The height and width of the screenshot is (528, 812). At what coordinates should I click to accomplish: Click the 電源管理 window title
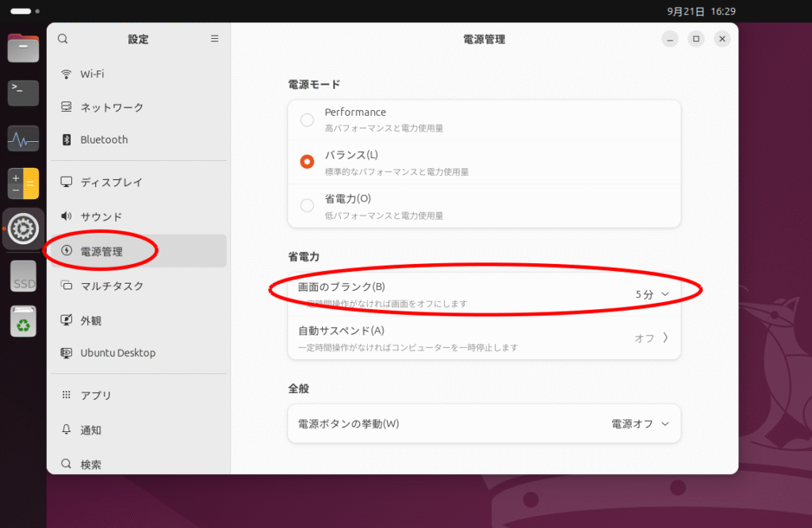click(x=485, y=40)
